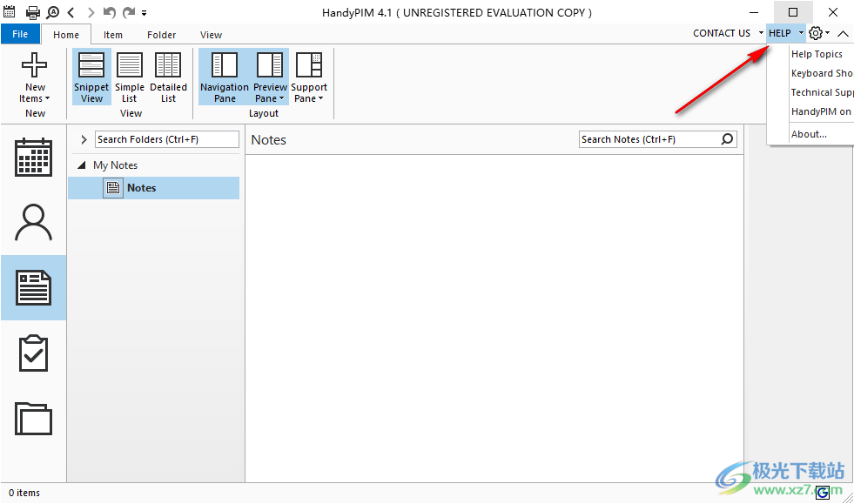This screenshot has width=854, height=504.
Task: Switch to the View ribbon tab
Action: [x=211, y=34]
